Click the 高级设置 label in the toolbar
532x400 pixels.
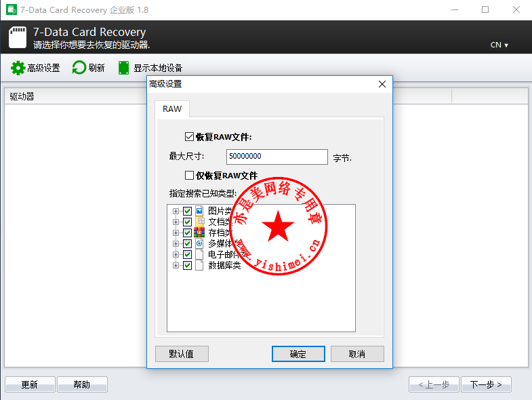tap(43, 68)
